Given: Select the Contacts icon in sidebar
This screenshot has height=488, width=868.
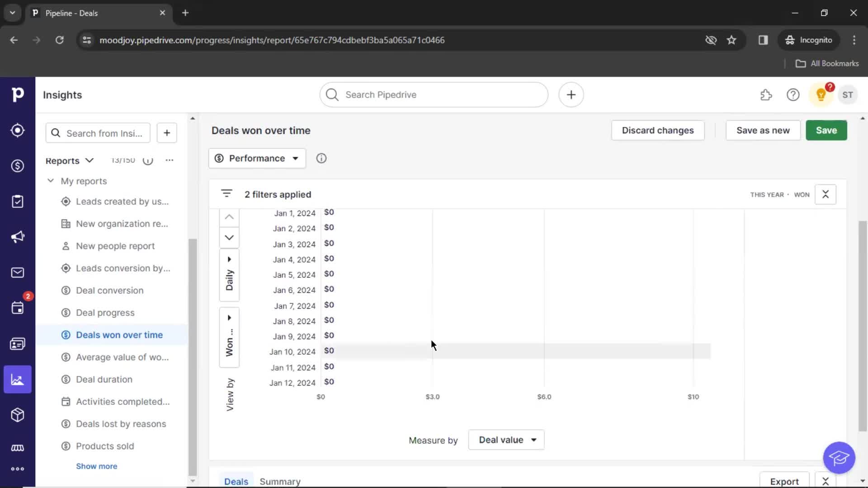Looking at the screenshot, I should click(17, 344).
